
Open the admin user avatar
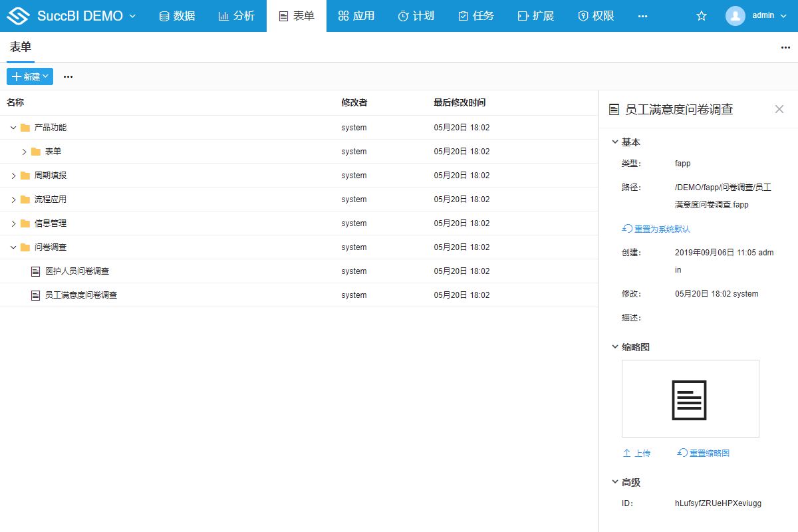pos(735,16)
